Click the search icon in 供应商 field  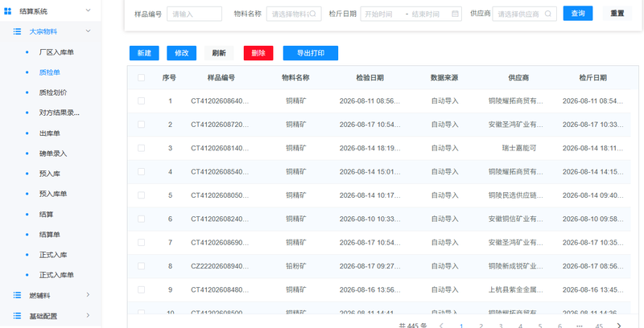pyautogui.click(x=548, y=14)
